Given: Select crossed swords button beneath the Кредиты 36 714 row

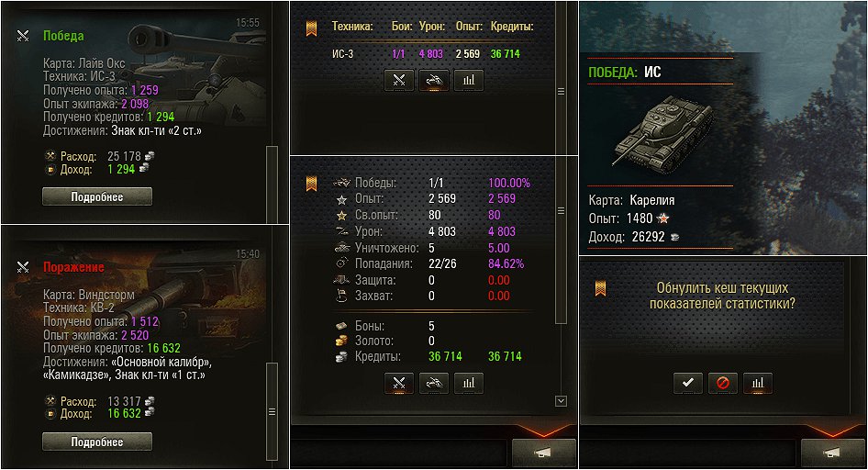Looking at the screenshot, I should (x=398, y=383).
